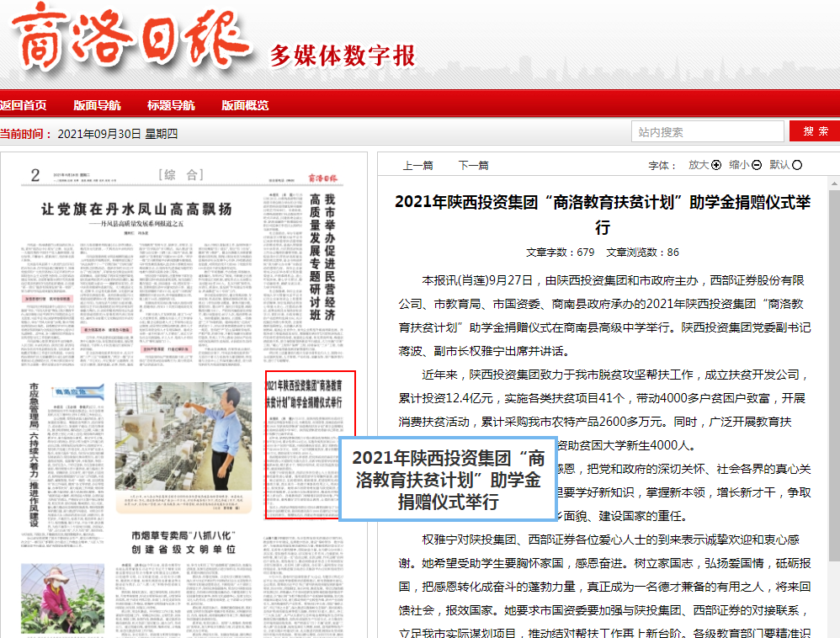Click the 放大 plus icon to enlarge text
Screen dimensions: 840x638
[x=716, y=165]
